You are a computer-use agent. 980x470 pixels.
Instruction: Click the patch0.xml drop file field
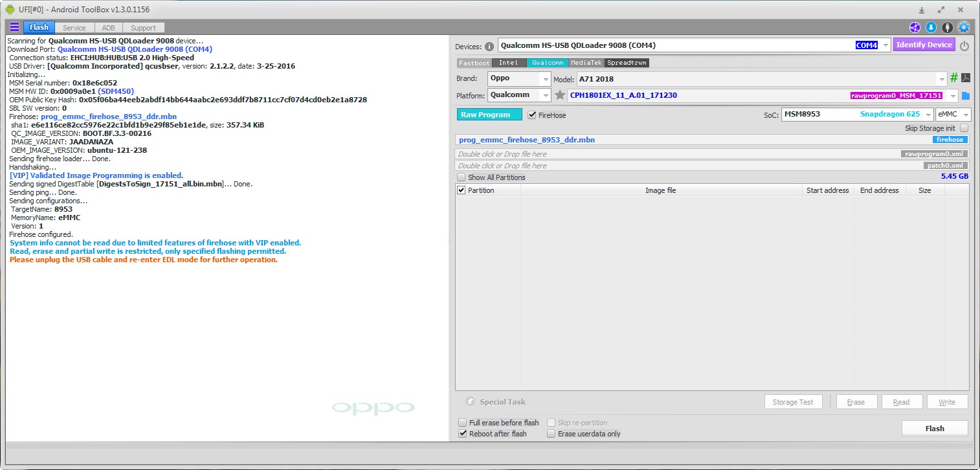point(712,166)
